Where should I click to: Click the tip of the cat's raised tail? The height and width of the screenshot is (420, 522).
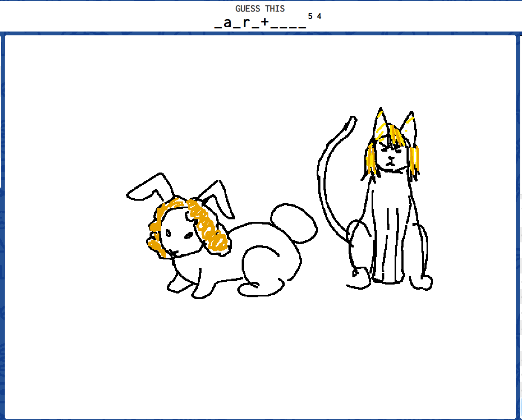click(352, 121)
